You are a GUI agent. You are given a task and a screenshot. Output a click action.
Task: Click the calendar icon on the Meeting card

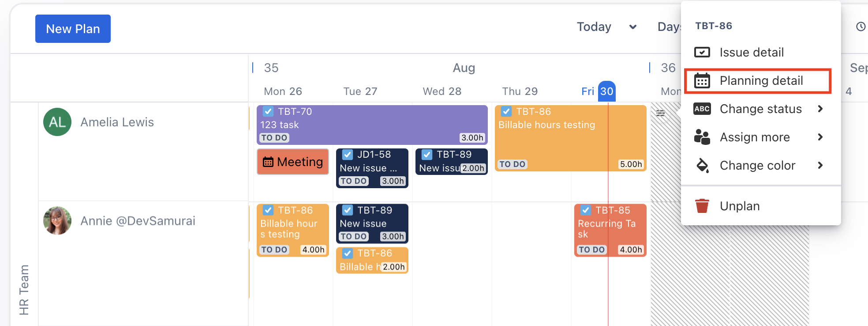point(268,162)
